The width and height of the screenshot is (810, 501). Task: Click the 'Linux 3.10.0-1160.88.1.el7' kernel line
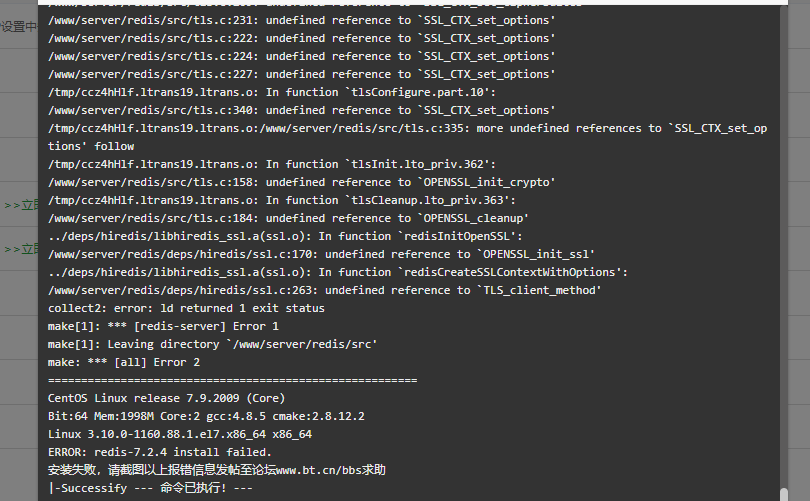(x=180, y=434)
